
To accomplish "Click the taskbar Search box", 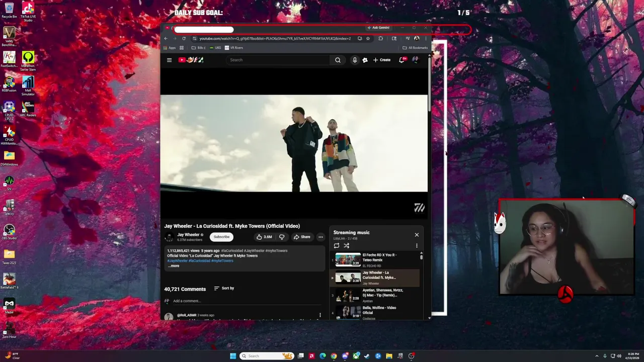I will 267,356.
